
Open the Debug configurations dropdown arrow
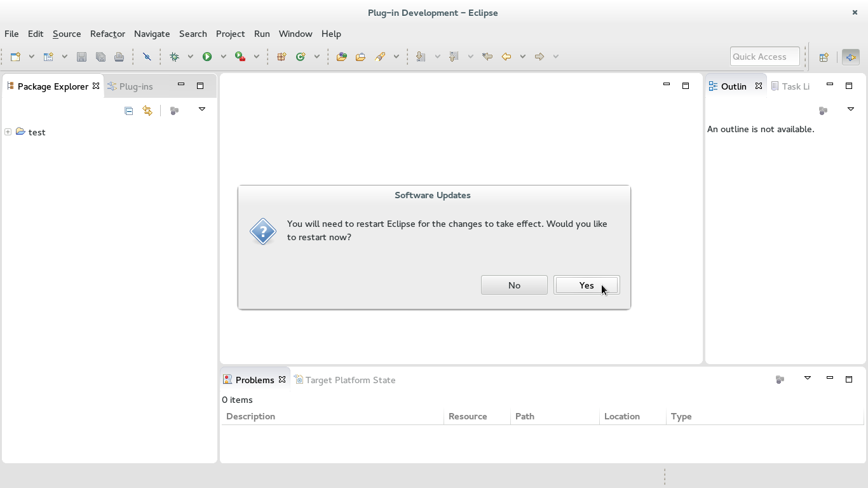tap(190, 57)
